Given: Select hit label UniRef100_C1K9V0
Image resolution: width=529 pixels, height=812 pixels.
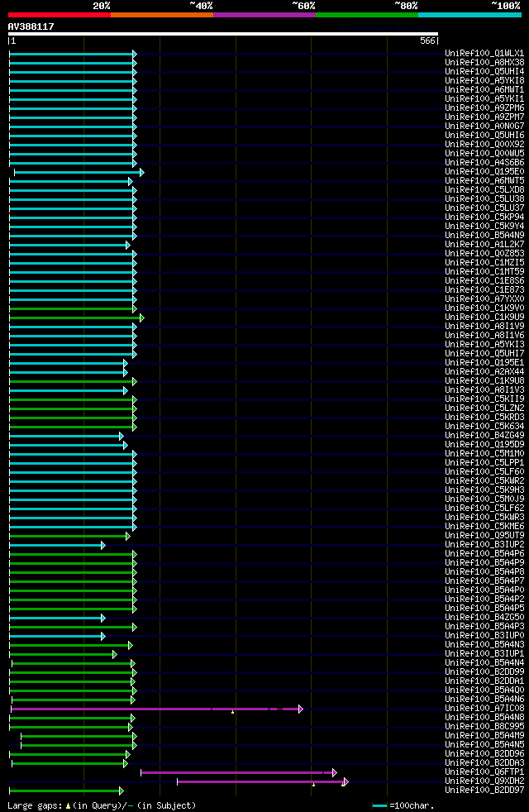Looking at the screenshot, I should coord(484,308).
